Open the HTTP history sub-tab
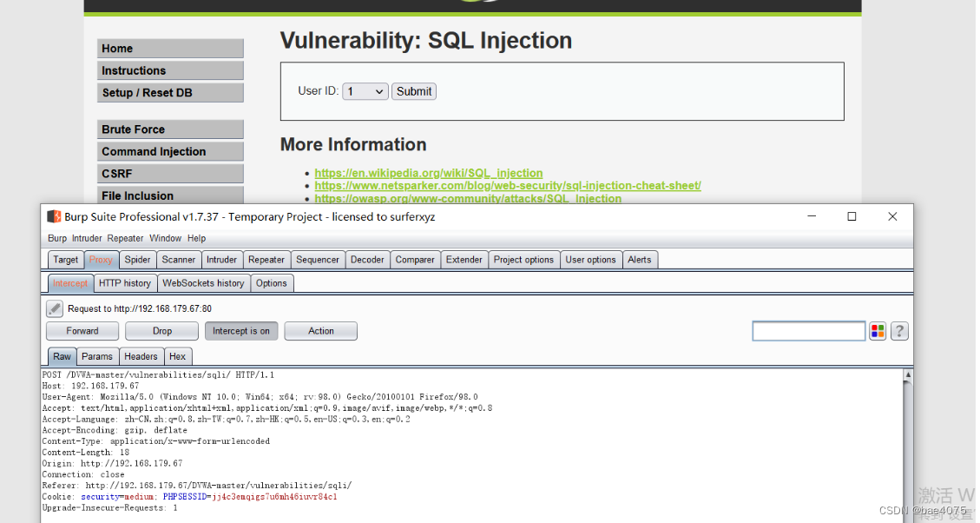The height and width of the screenshot is (523, 980). 125,283
